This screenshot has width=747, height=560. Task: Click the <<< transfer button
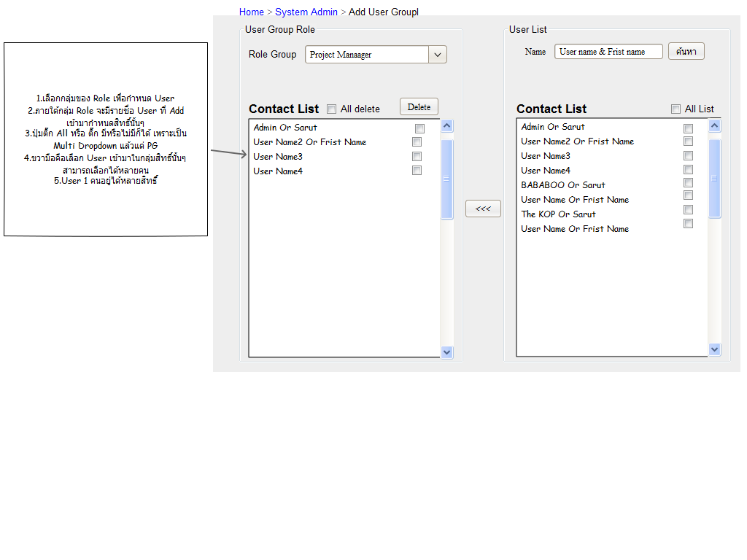coord(483,209)
